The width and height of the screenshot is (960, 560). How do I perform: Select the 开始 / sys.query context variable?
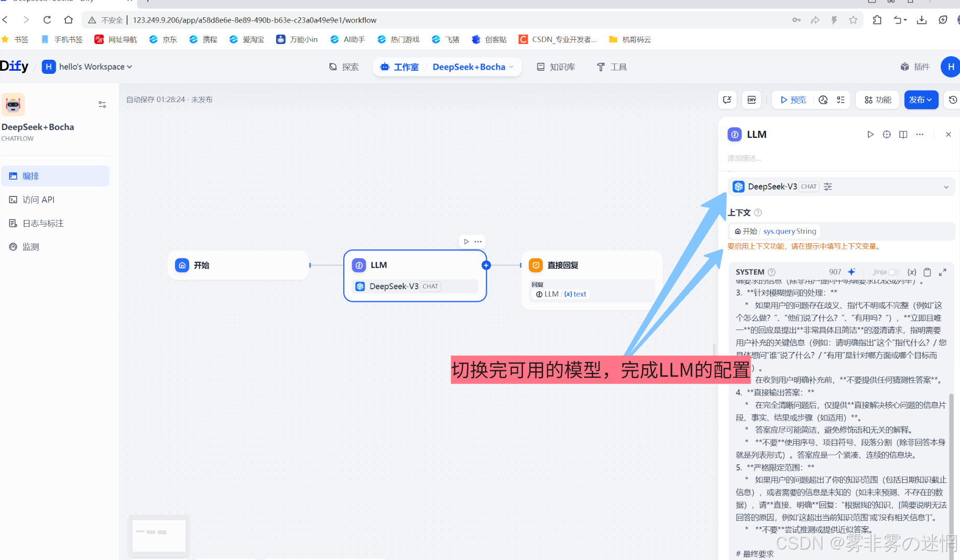click(776, 231)
